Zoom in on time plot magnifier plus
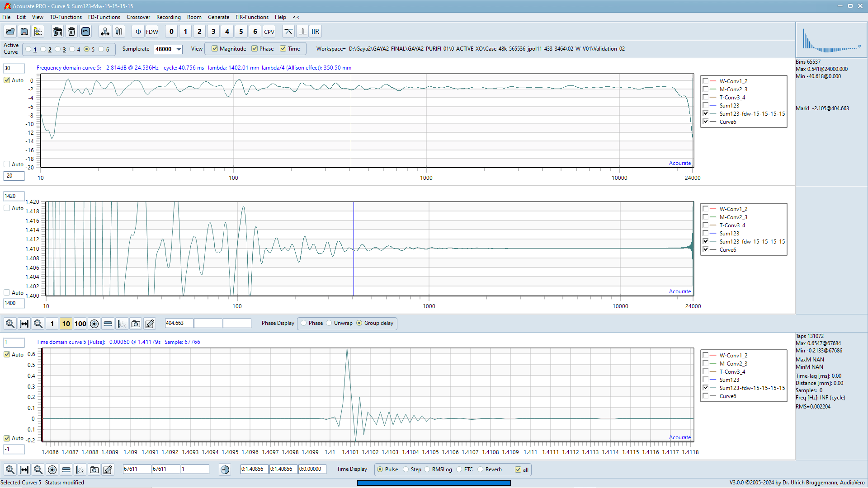Image resolution: width=868 pixels, height=488 pixels. 10,469
